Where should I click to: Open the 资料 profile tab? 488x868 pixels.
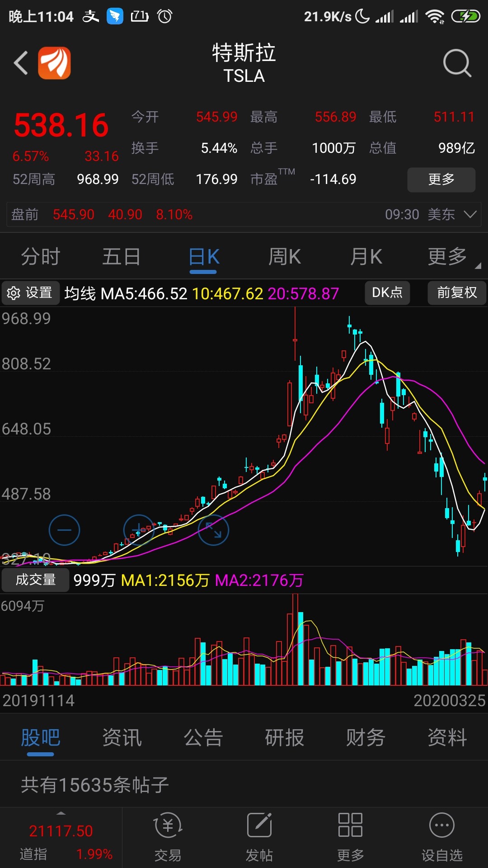(x=447, y=738)
